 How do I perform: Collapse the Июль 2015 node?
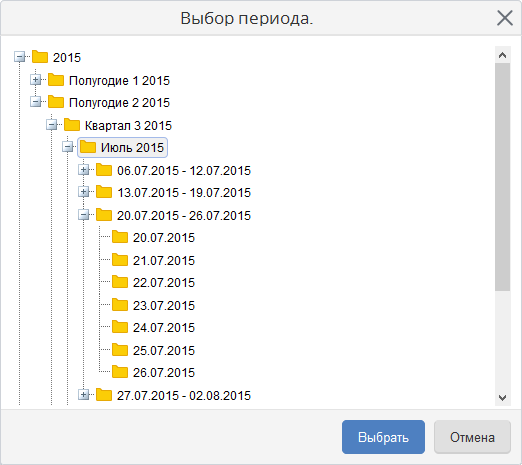pos(67,147)
